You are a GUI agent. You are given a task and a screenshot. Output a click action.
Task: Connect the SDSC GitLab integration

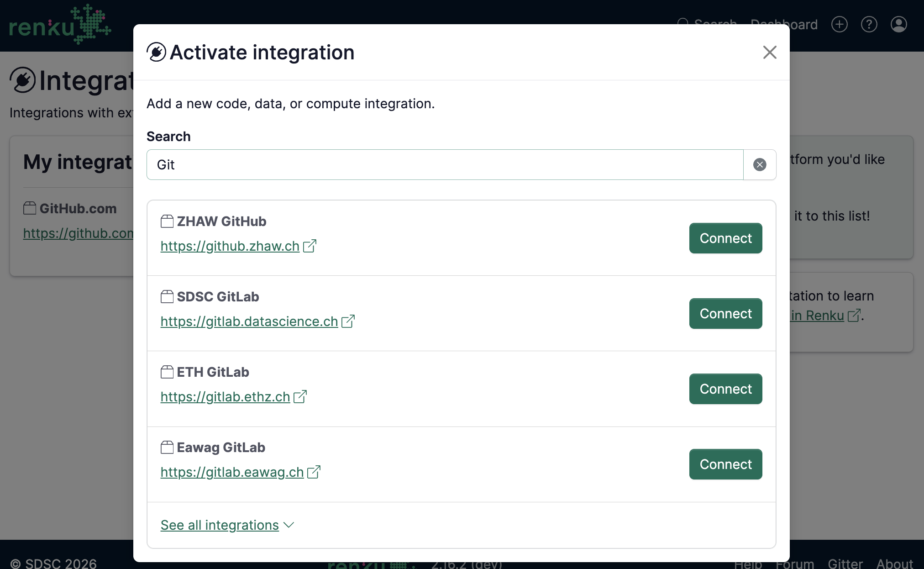[x=725, y=314]
